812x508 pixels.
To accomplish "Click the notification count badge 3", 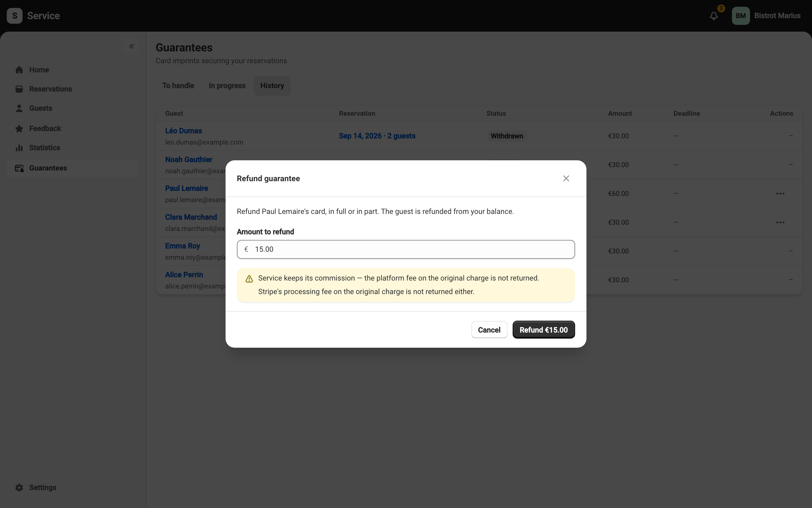I will pos(721,8).
